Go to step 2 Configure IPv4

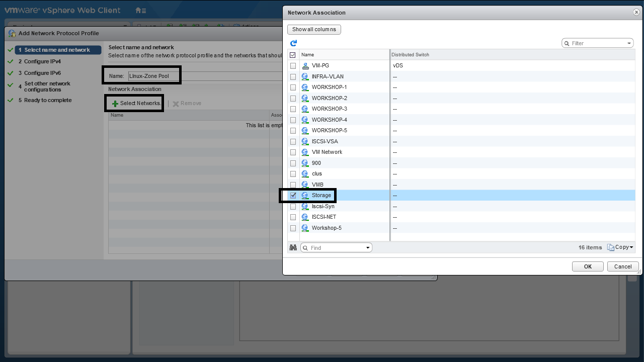42,61
